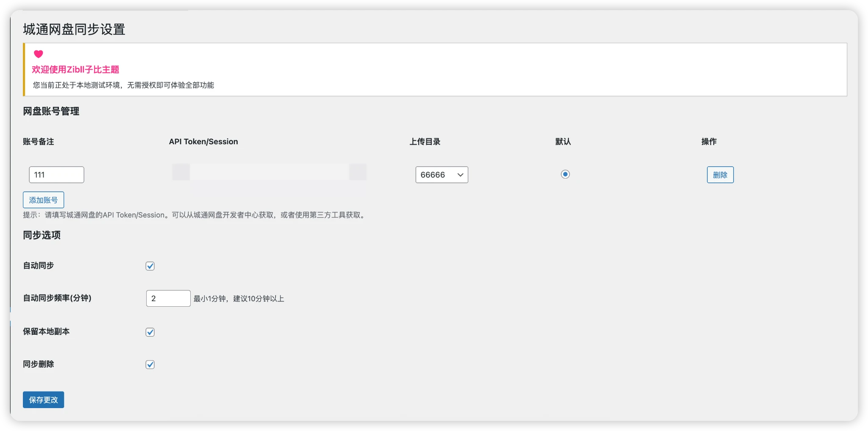Click the 删除 button to remove the account

(720, 174)
